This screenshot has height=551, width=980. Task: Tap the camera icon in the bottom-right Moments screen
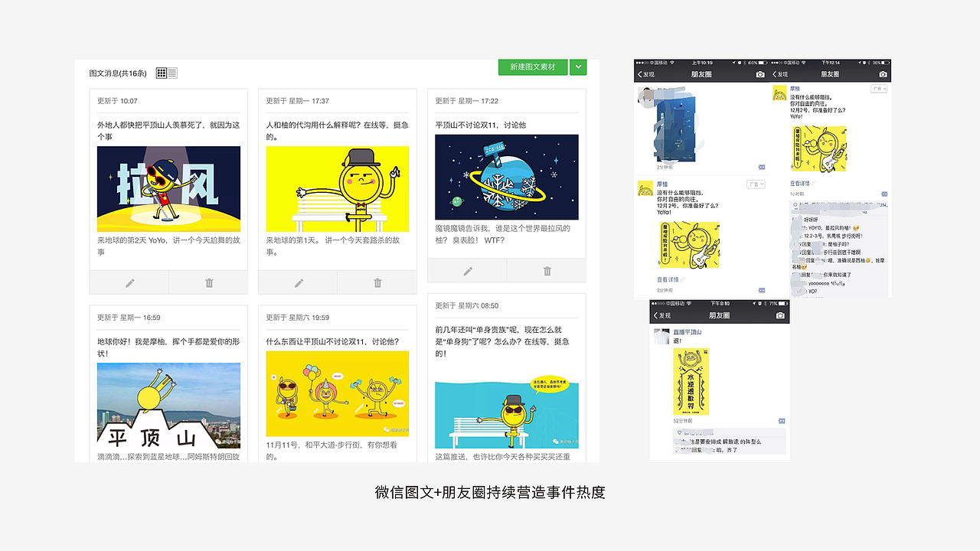coord(779,315)
